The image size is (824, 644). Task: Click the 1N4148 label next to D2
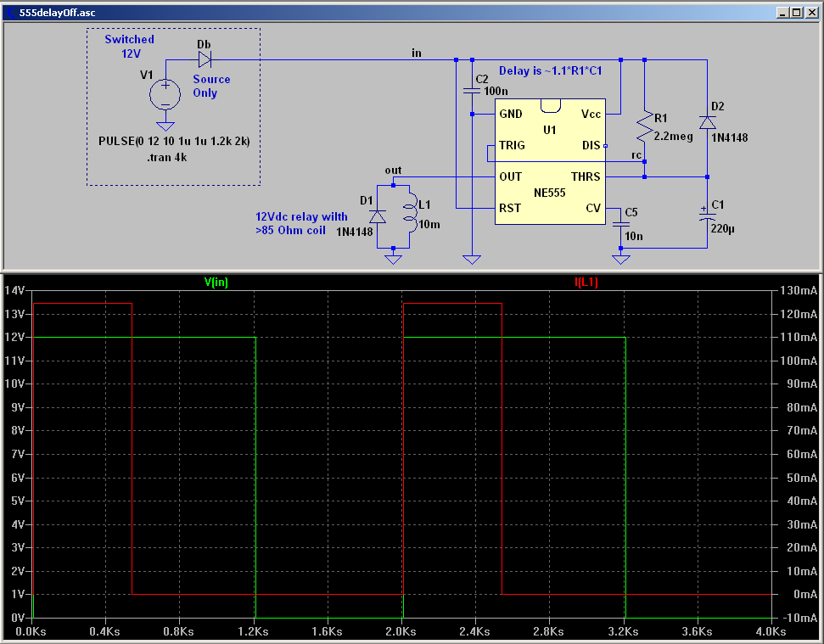coord(730,137)
